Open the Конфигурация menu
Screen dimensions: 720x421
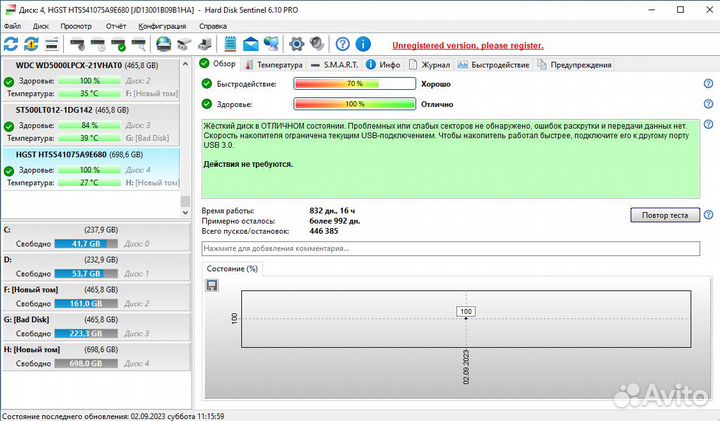(x=161, y=26)
